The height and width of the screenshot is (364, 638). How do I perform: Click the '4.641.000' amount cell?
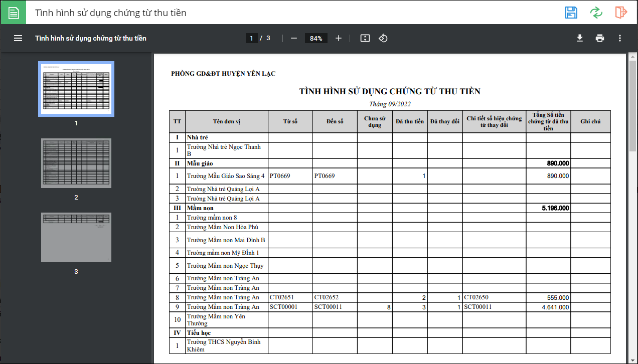tap(548, 307)
